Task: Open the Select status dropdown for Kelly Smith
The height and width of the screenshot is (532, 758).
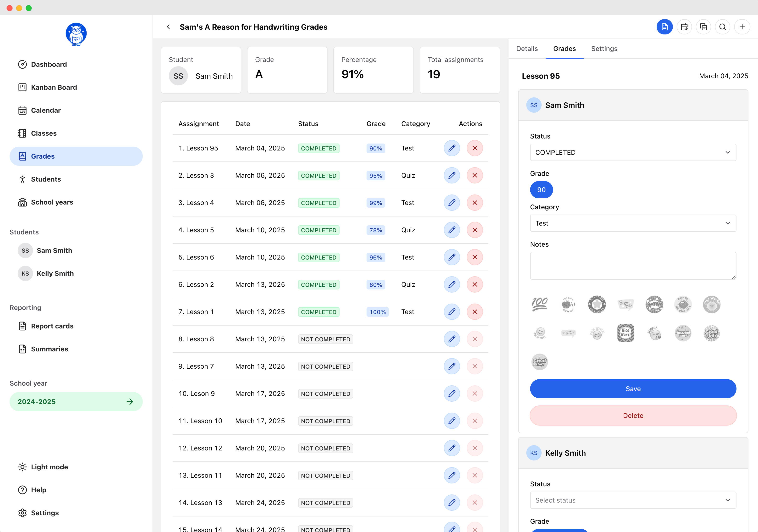Action: (x=632, y=500)
